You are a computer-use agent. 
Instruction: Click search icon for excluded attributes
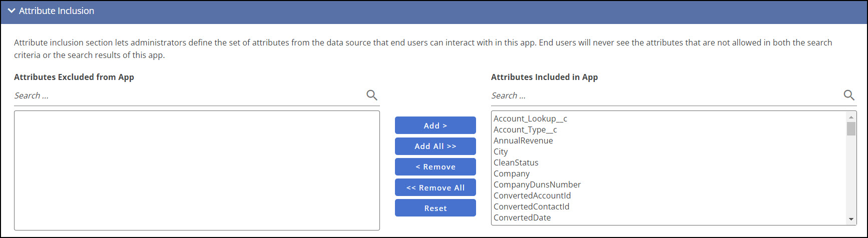pyautogui.click(x=371, y=95)
